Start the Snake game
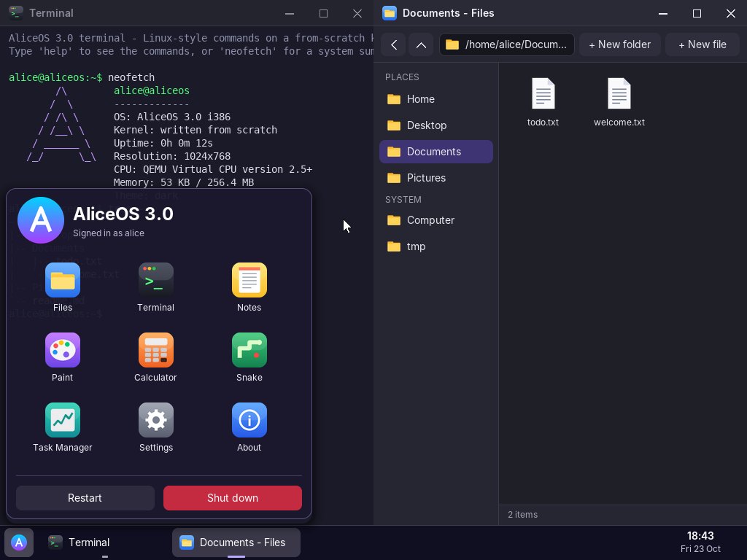 click(249, 357)
